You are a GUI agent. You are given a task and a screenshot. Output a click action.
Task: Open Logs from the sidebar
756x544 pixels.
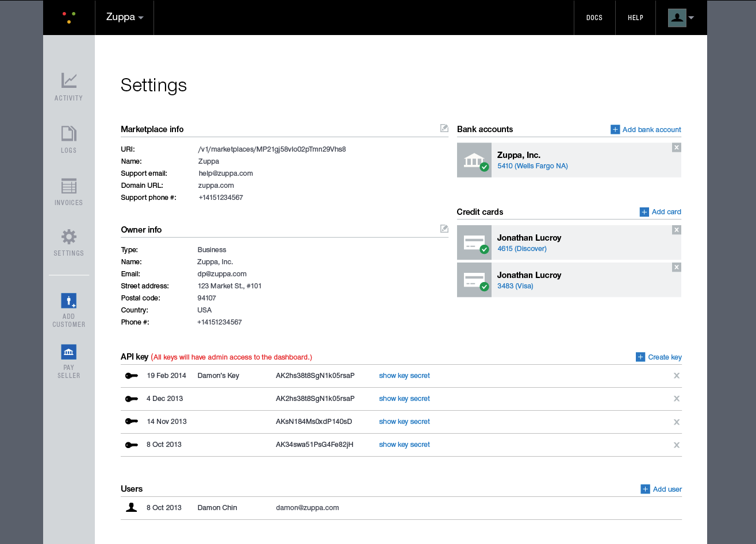[69, 140]
